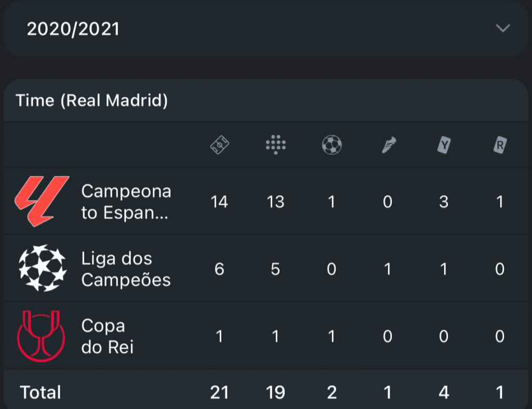Click Champions League starts value 5

click(275, 269)
